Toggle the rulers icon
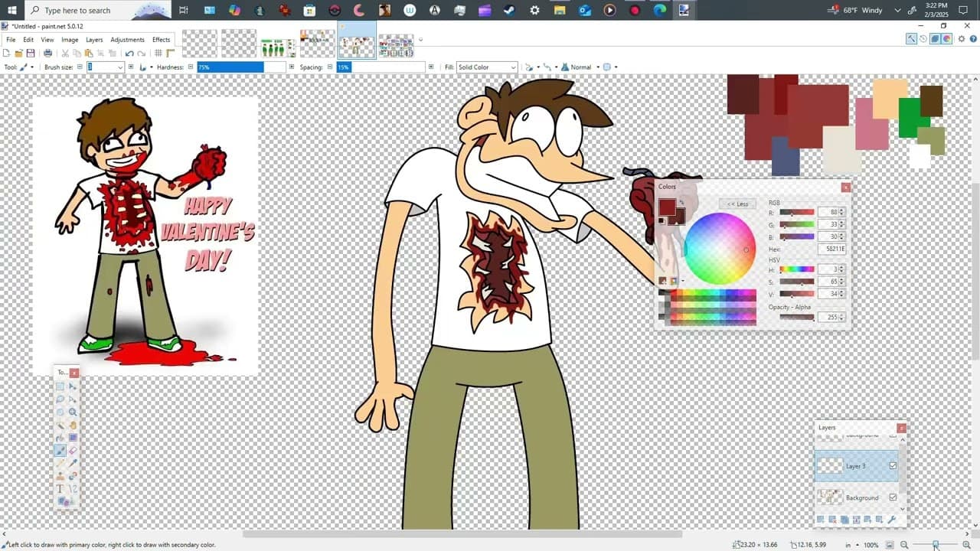980x551 pixels. (x=170, y=53)
